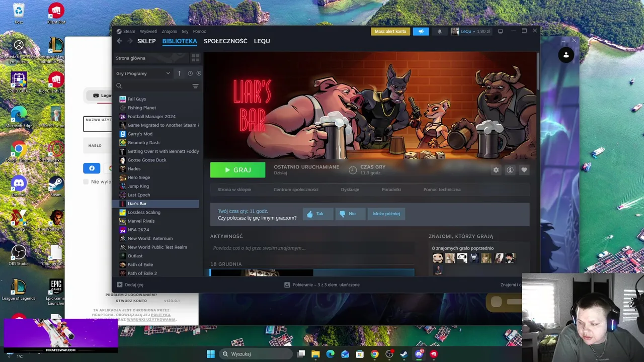The width and height of the screenshot is (644, 362).
Task: Click the Może później button
Action: 386,214
